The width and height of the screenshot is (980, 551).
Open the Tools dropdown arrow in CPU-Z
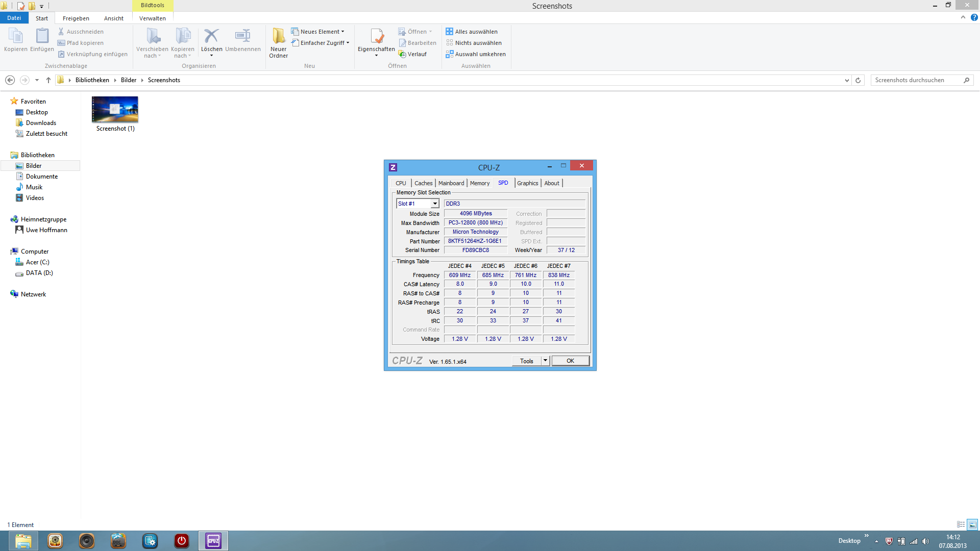545,361
